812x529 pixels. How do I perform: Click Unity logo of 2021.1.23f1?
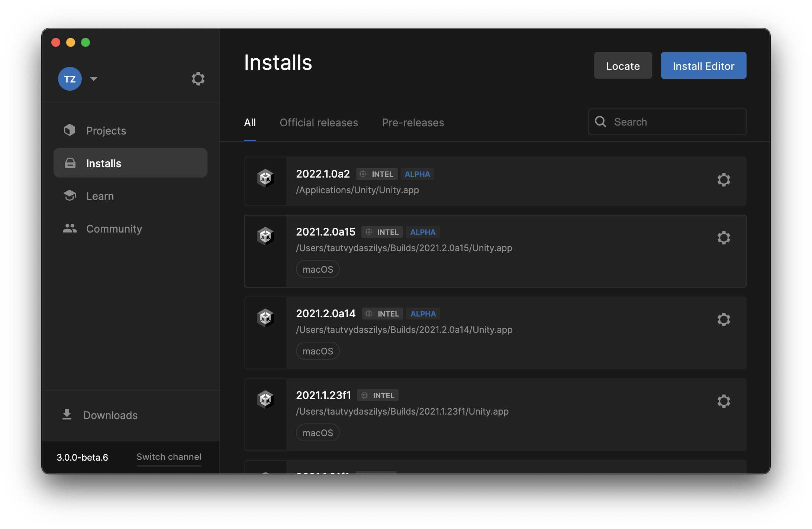(x=265, y=400)
